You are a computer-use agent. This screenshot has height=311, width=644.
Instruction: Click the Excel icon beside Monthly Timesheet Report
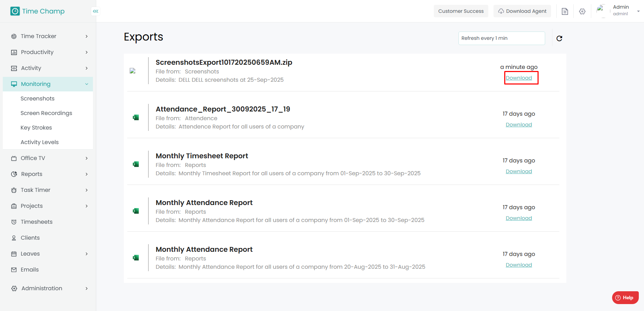tap(136, 164)
